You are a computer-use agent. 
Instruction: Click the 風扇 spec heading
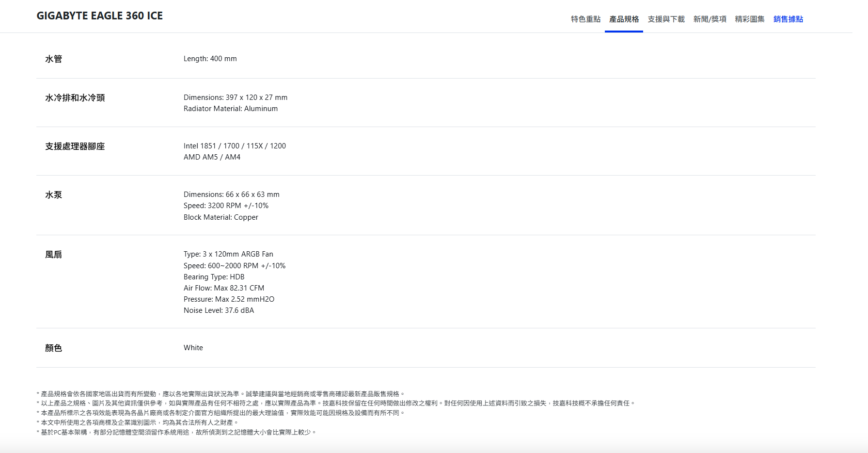click(53, 255)
